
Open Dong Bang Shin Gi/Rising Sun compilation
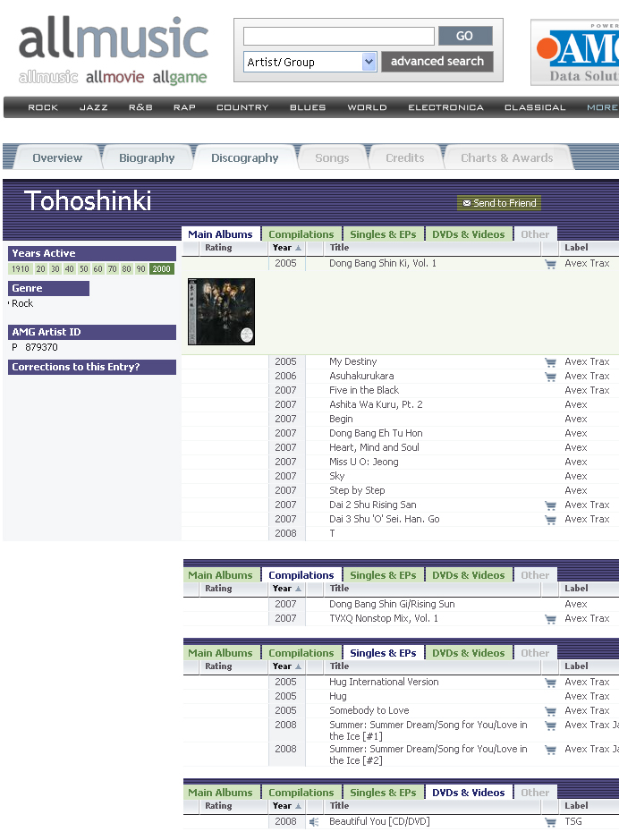[392, 605]
